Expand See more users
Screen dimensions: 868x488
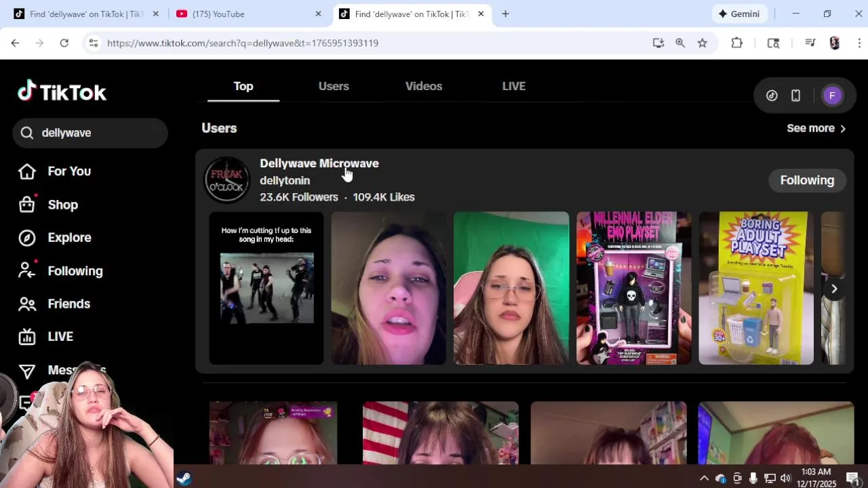816,128
